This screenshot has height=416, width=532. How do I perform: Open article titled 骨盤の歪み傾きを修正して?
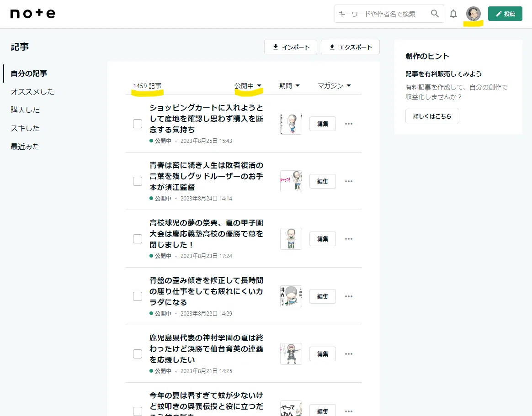click(206, 291)
